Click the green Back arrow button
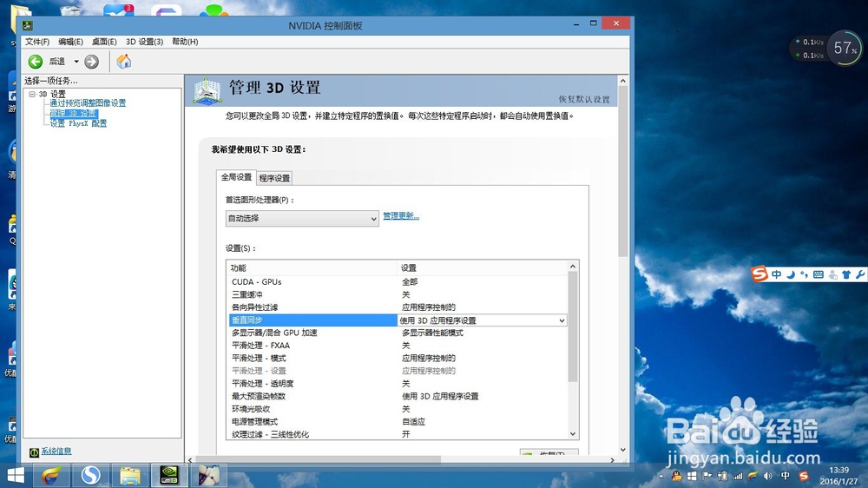 (x=36, y=62)
